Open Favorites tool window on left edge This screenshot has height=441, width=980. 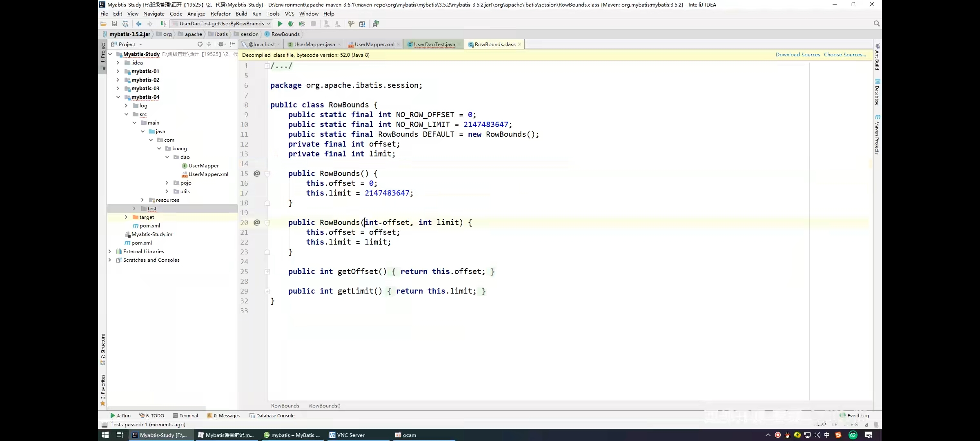(x=102, y=390)
